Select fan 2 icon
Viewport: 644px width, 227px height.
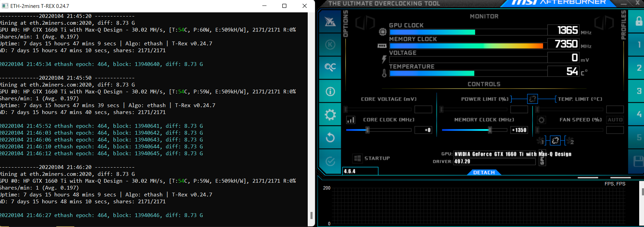tap(569, 141)
